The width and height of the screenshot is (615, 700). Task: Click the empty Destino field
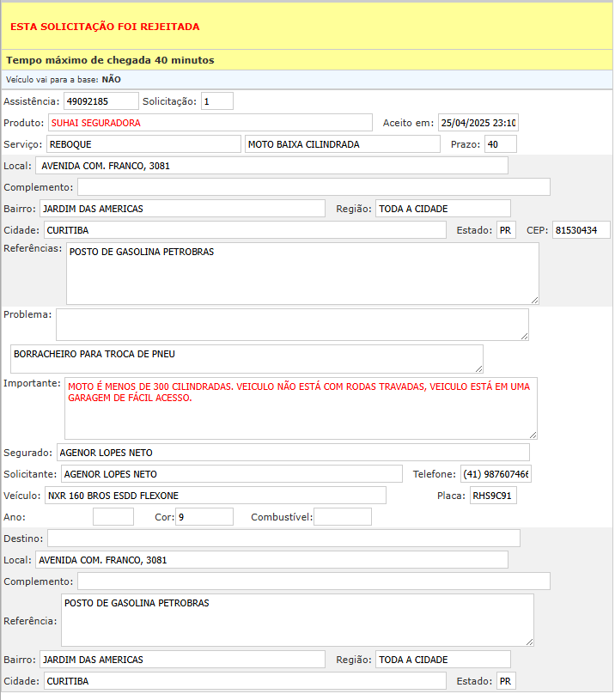coord(283,539)
